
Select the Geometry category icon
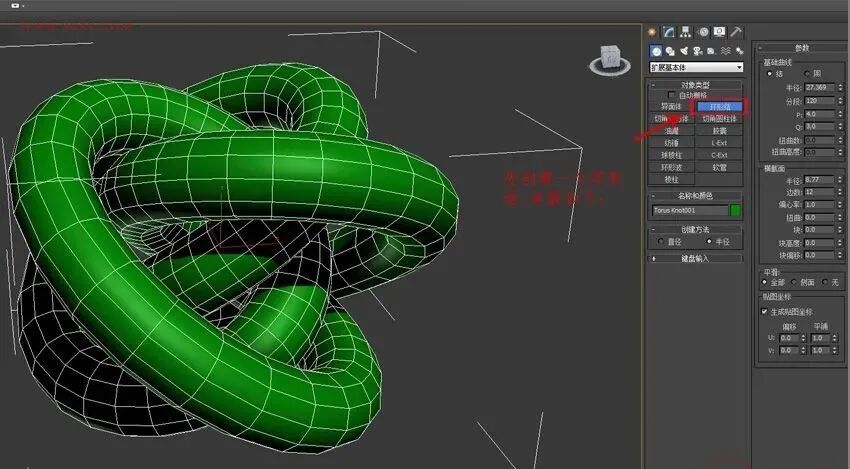[x=656, y=51]
